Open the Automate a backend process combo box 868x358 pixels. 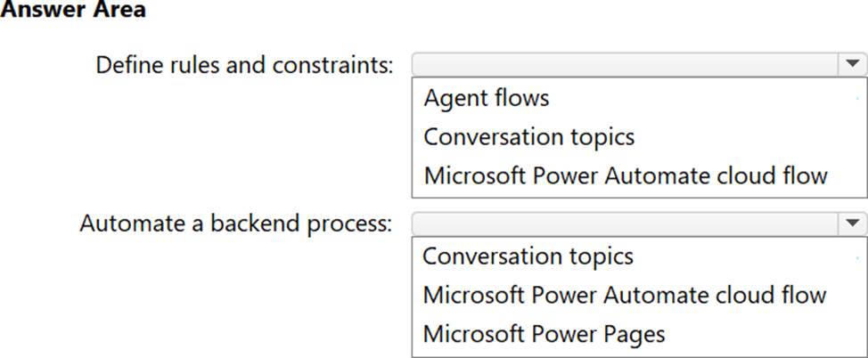[x=624, y=224]
